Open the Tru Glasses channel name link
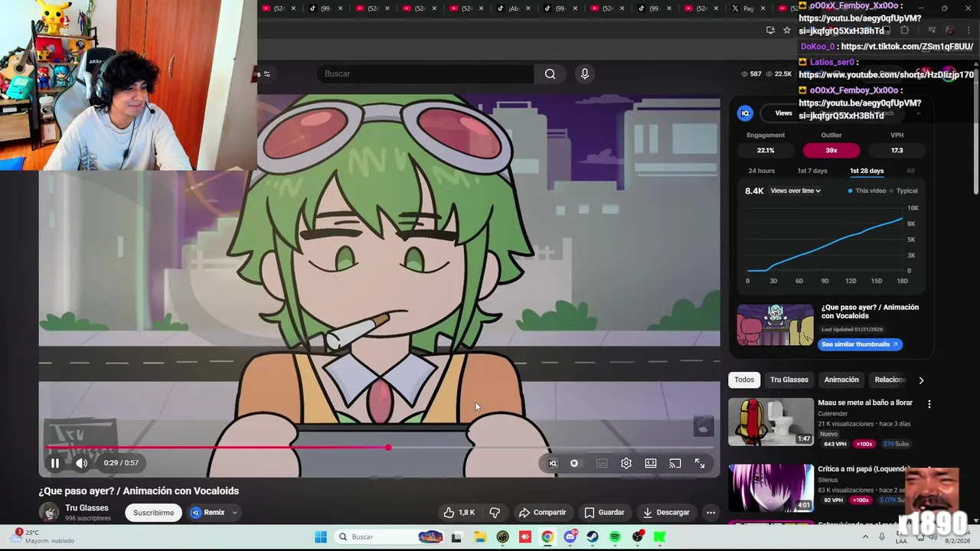 tap(87, 507)
